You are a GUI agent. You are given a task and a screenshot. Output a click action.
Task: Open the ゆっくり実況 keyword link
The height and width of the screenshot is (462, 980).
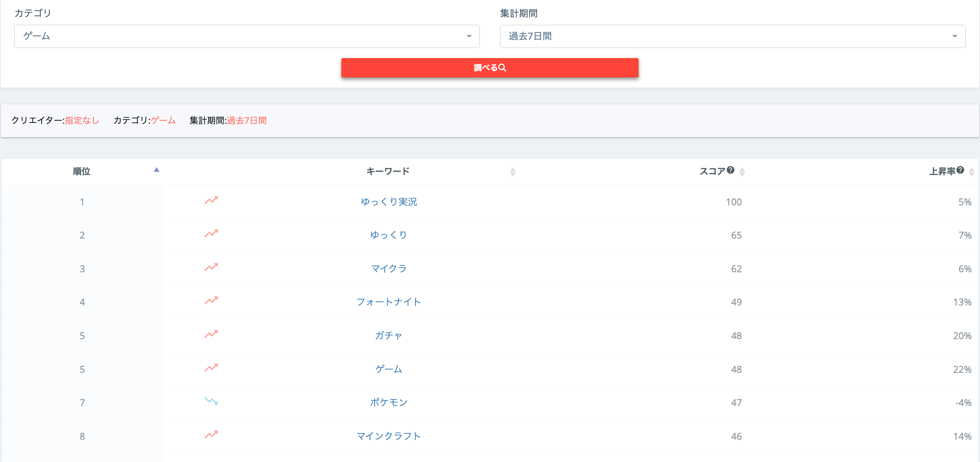pyautogui.click(x=389, y=202)
